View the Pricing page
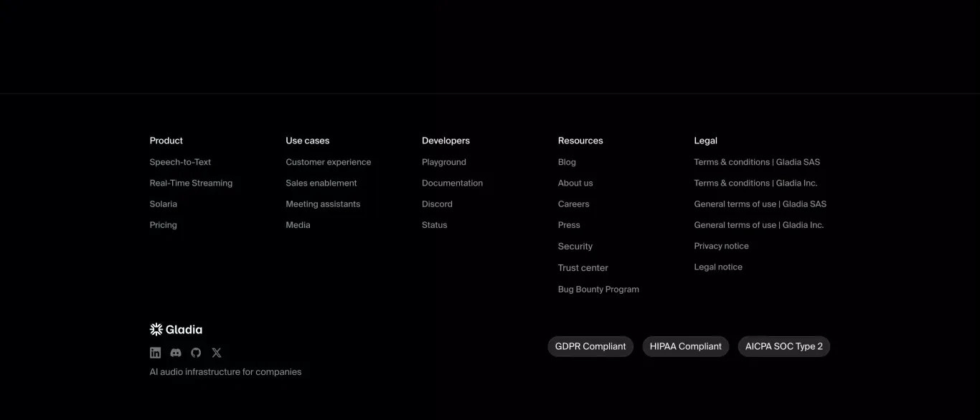 163,224
